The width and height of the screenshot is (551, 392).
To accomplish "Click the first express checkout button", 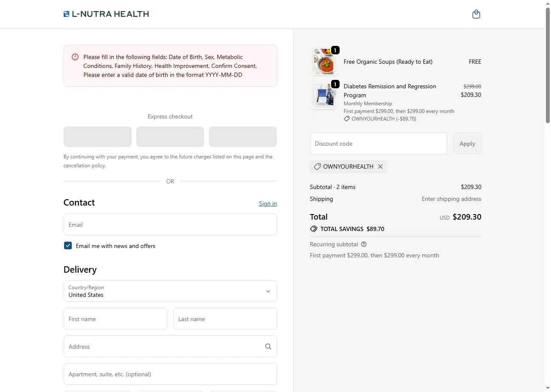I will 98,137.
